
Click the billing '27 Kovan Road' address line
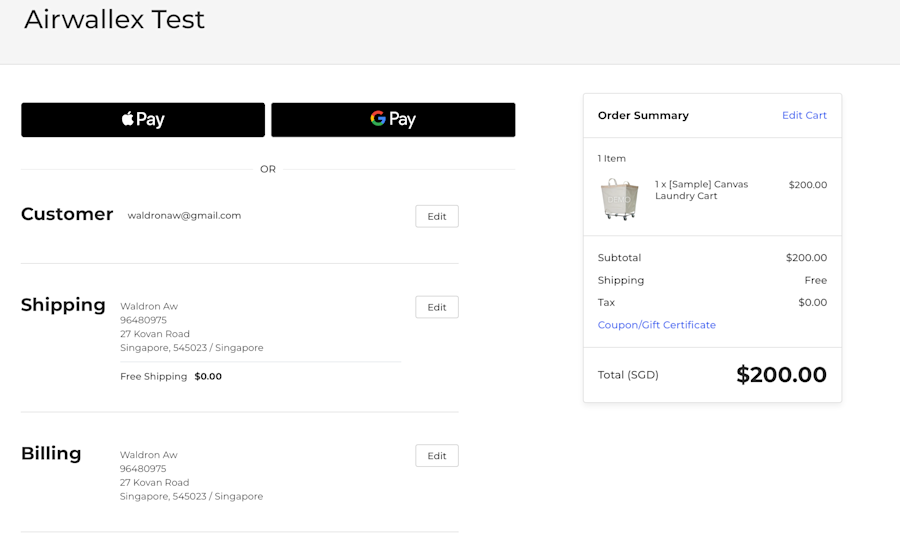(x=154, y=482)
